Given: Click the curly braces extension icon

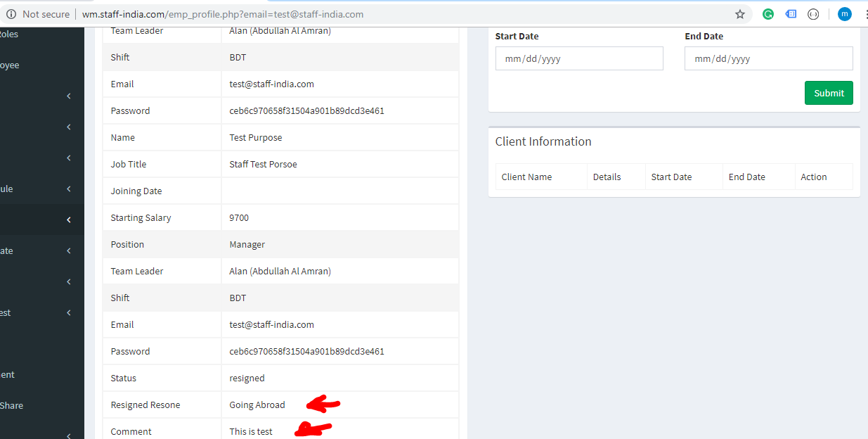Looking at the screenshot, I should tap(813, 14).
